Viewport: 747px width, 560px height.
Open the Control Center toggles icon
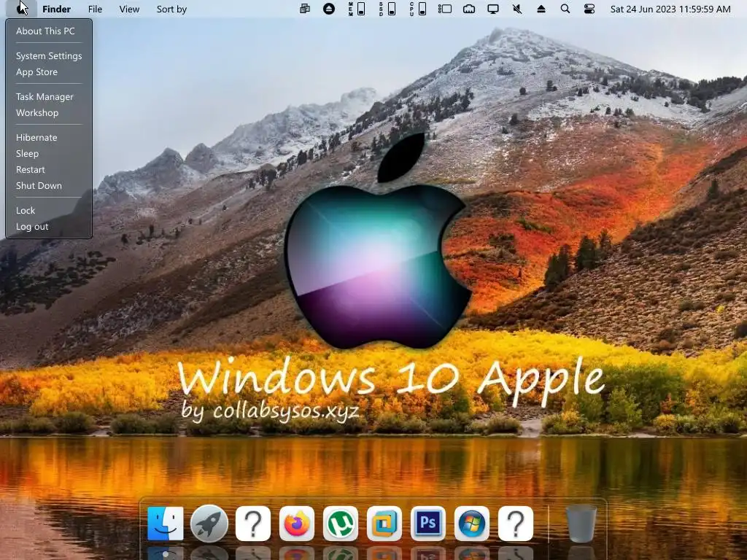[589, 9]
